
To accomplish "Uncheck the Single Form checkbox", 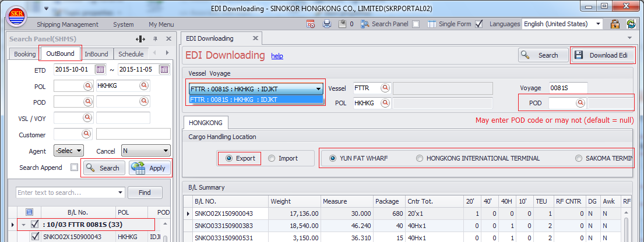I will pyautogui.click(x=478, y=24).
